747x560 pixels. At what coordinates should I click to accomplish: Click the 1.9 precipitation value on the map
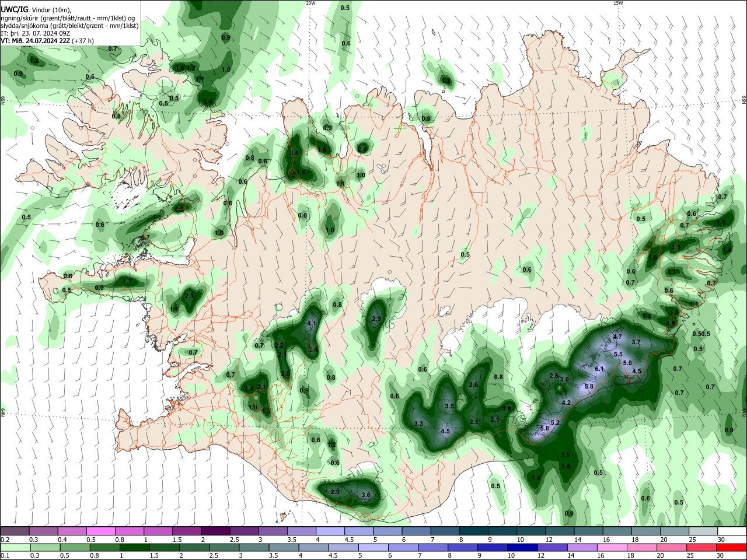point(507,409)
